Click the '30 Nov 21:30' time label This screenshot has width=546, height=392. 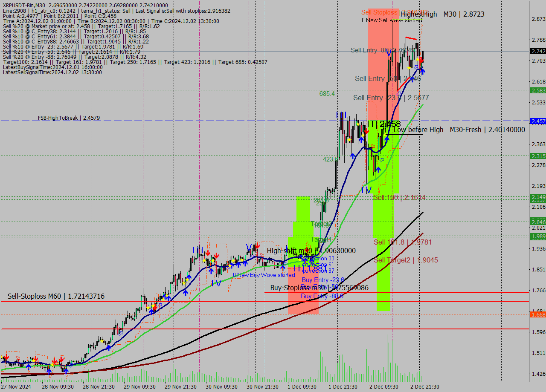tap(263, 386)
